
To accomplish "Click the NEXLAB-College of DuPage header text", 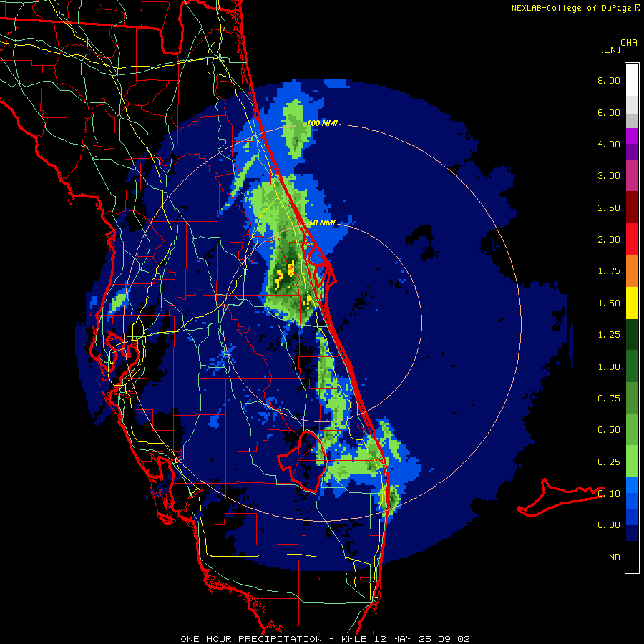I will [572, 8].
